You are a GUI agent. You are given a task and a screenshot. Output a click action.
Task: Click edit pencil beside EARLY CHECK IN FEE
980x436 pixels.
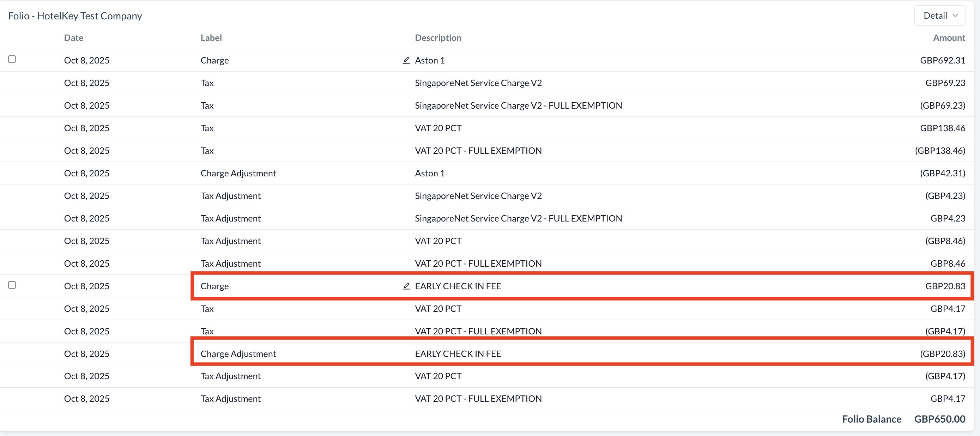[x=406, y=286]
